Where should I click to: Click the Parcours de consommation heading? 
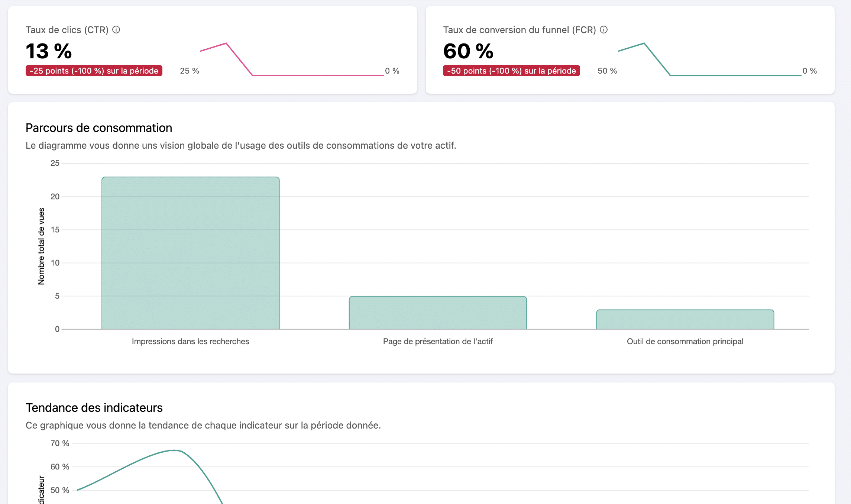coord(99,128)
